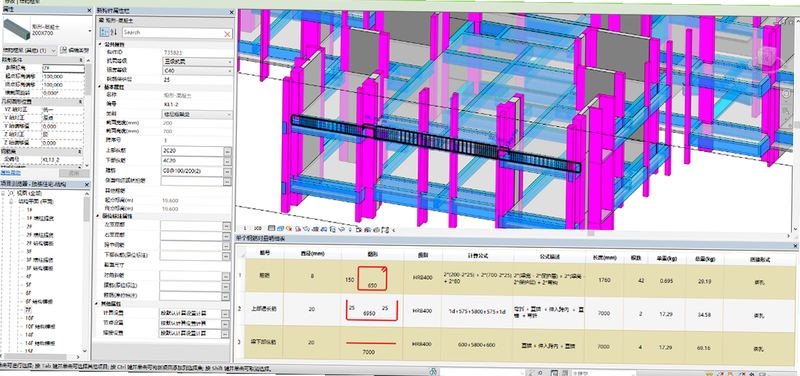Image resolution: width=800 pixels, height=376 pixels.
Task: Click the stirrup shape thumbnail 150x650
Action: (372, 278)
